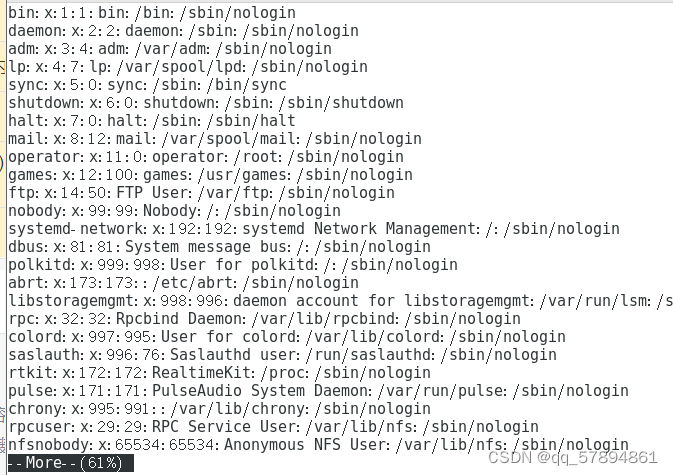Click the 'polkitd' user line
The width and height of the screenshot is (673, 475).
[x=233, y=265]
